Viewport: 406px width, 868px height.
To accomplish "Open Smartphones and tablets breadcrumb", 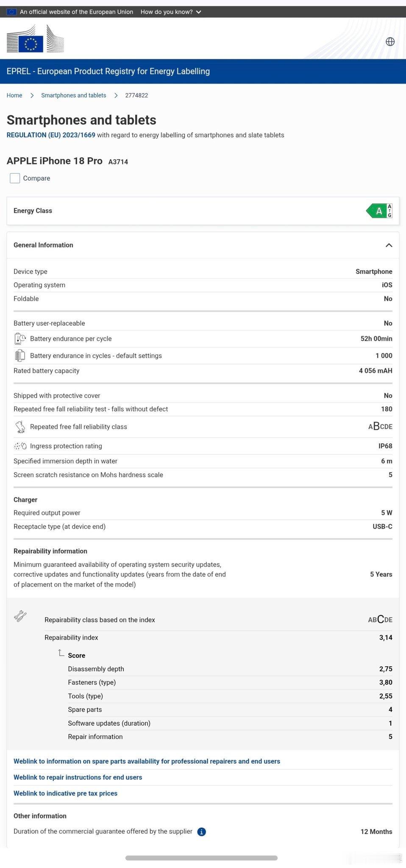I will click(x=74, y=95).
